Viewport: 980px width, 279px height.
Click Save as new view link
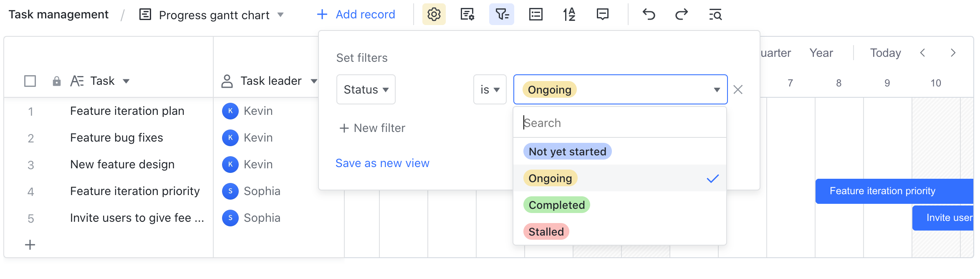click(382, 163)
